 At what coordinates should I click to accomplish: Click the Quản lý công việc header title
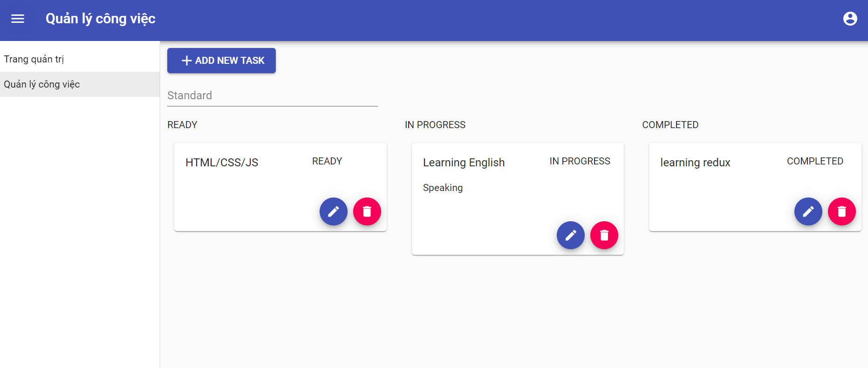click(101, 19)
